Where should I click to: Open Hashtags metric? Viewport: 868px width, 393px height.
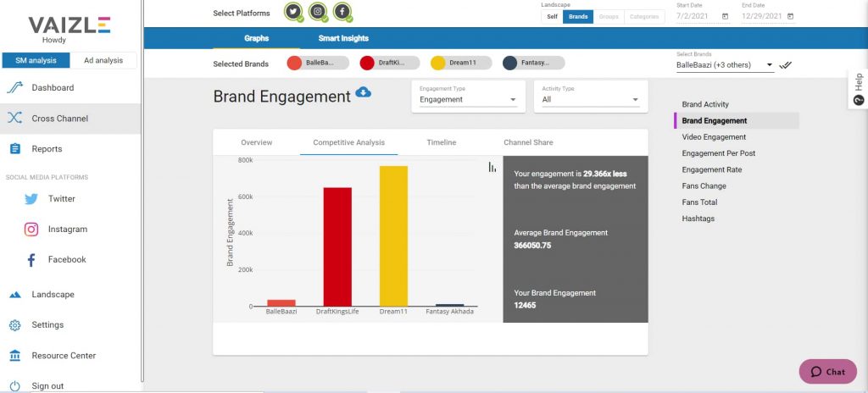(698, 219)
